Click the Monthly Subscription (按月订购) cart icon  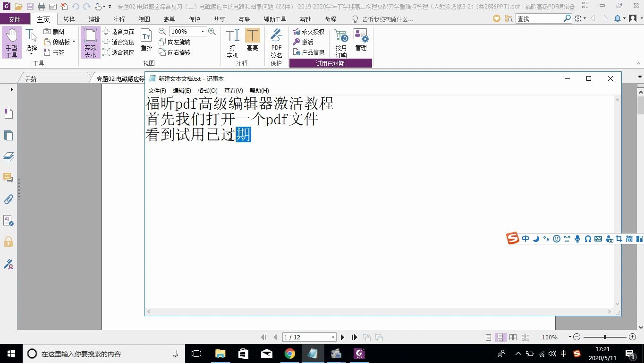click(x=341, y=43)
